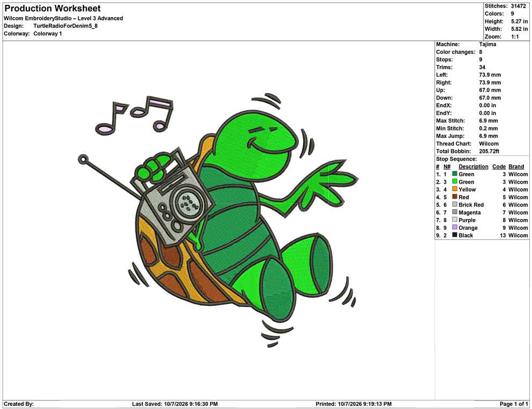Click the swatch beside the Orange description
Image resolution: width=532 pixels, height=409 pixels.
(x=455, y=228)
